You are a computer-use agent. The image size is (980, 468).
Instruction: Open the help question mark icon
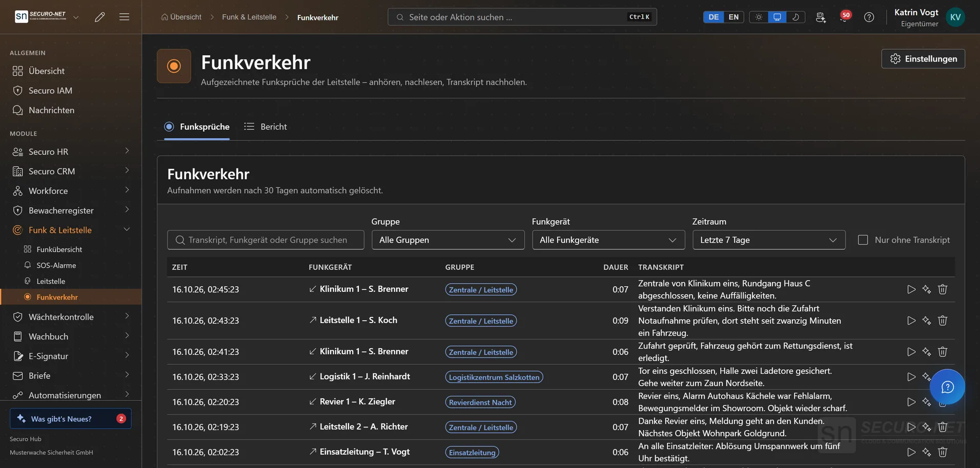pos(869,17)
